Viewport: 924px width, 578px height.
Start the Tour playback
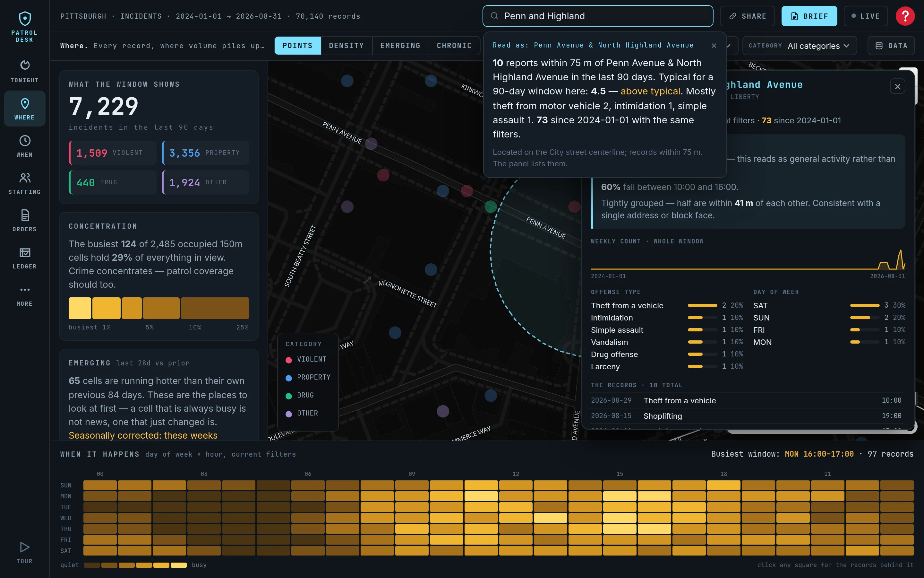point(24,552)
